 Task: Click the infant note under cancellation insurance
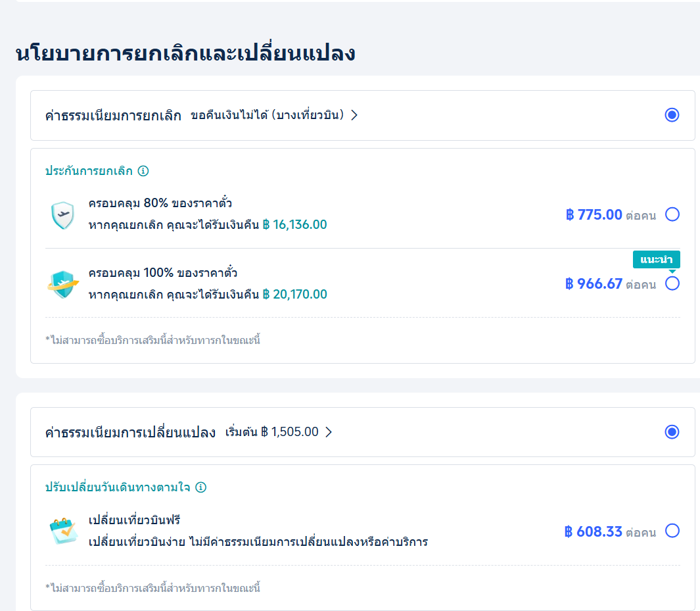pos(152,340)
